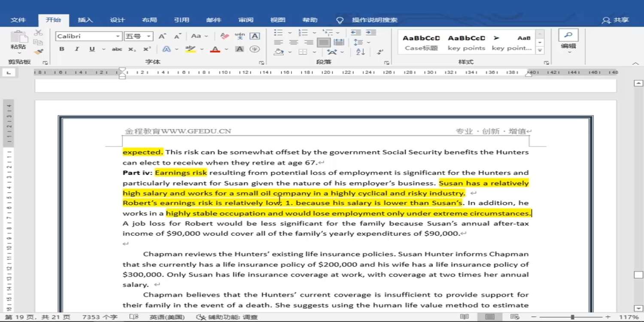The width and height of the screenshot is (644, 322).
Task: Open the 五号 font size dropdown
Action: 149,36
